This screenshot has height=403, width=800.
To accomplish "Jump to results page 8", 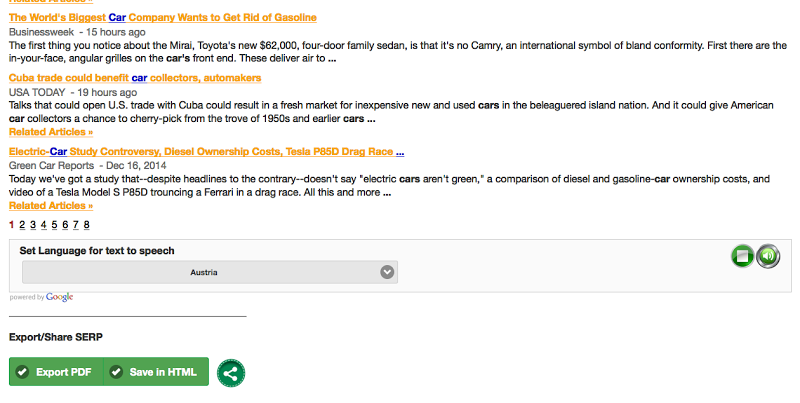I will tap(87, 225).
